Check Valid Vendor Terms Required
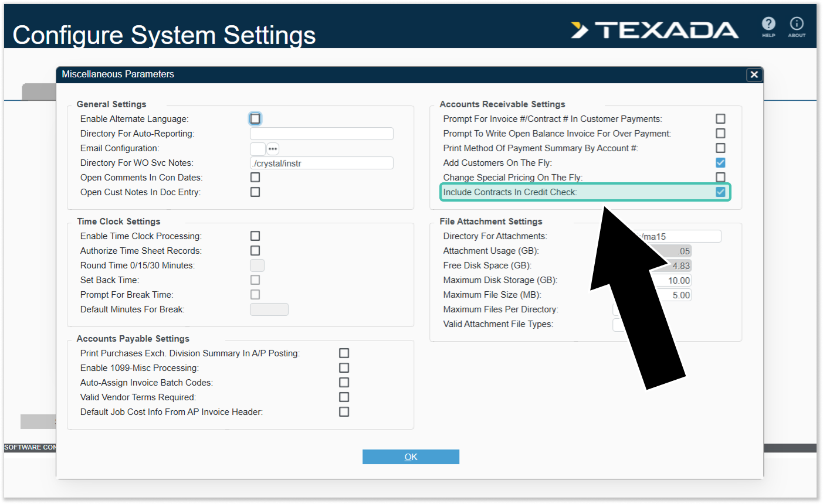This screenshot has width=823, height=504. pyautogui.click(x=344, y=397)
